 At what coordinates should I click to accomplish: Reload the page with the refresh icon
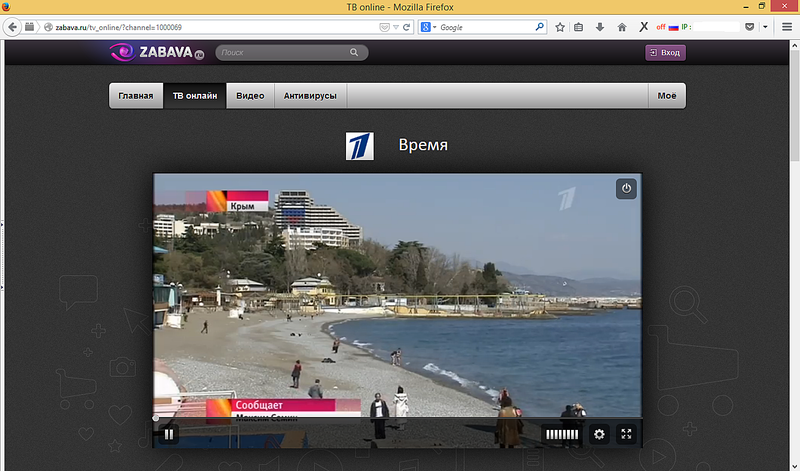(x=407, y=27)
